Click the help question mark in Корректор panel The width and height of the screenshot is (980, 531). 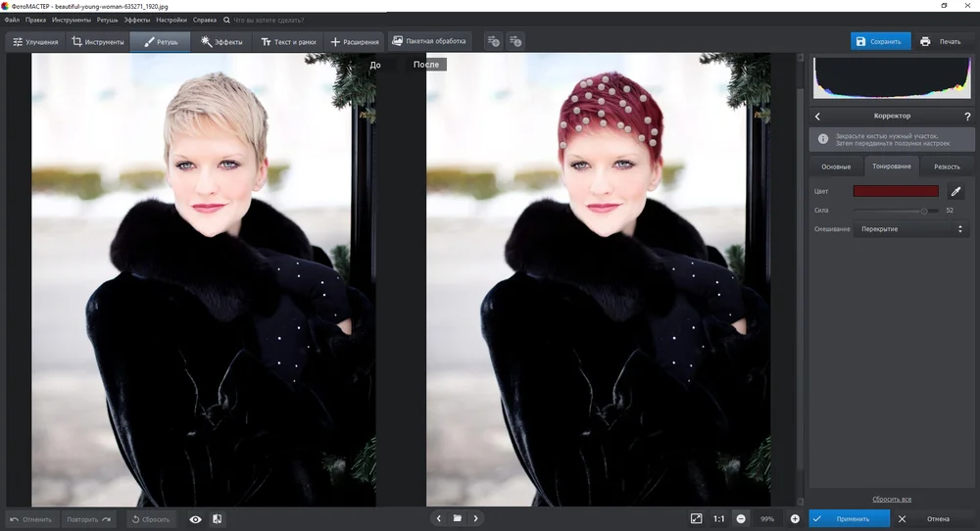[966, 116]
